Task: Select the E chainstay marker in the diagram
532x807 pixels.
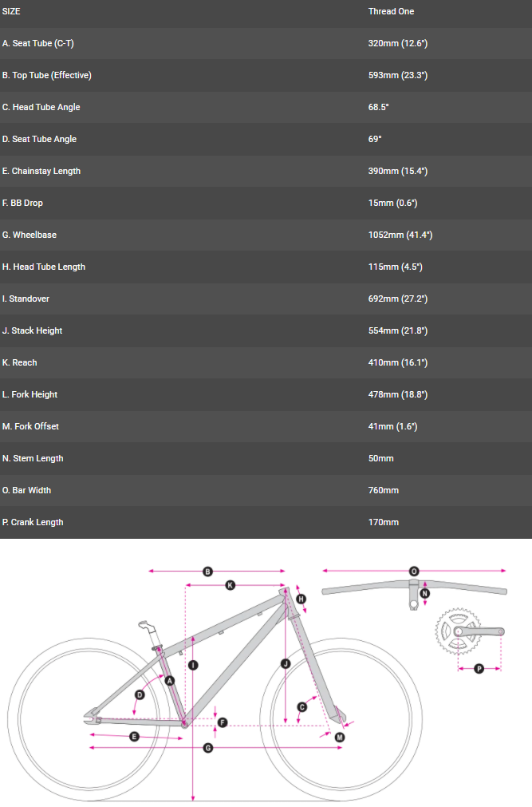Action: click(x=134, y=736)
